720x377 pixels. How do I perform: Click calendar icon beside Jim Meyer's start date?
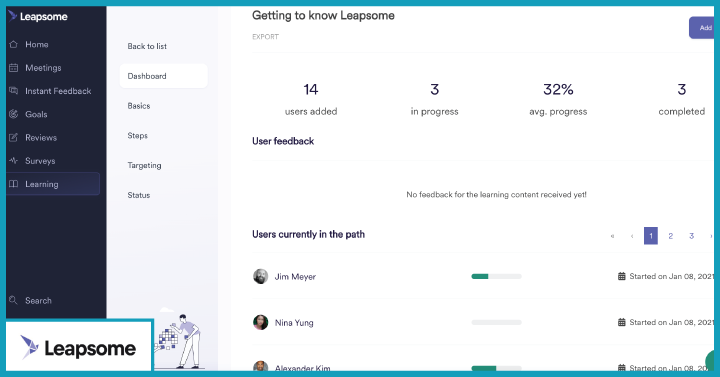click(622, 276)
